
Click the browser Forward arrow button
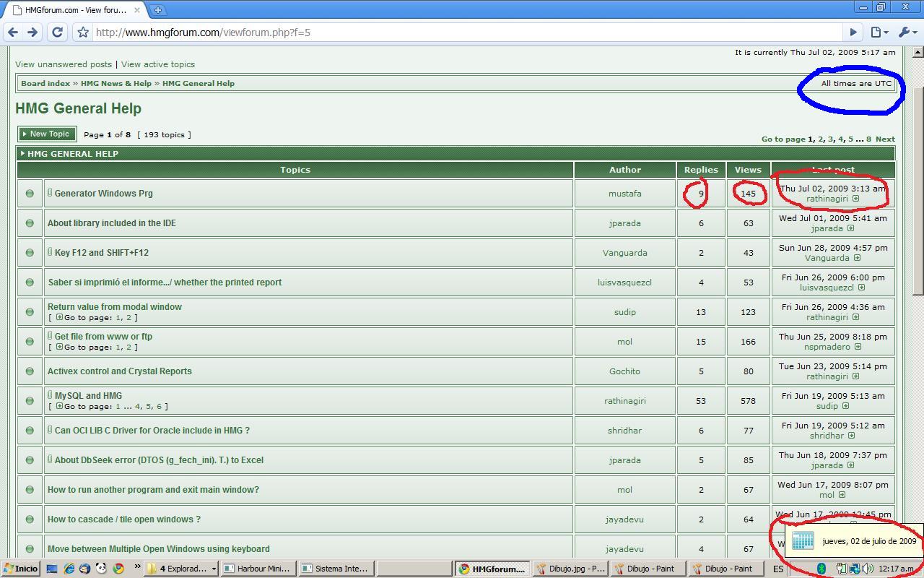pos(32,33)
